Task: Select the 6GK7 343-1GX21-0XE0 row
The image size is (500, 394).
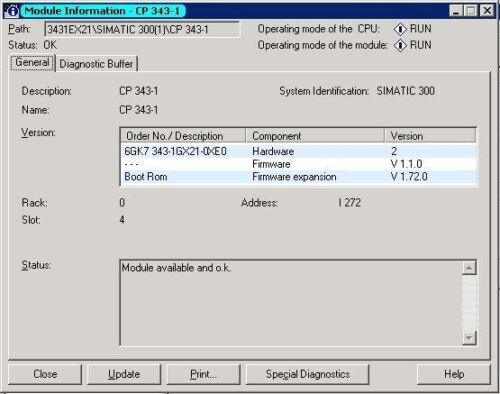Action: click(298, 151)
